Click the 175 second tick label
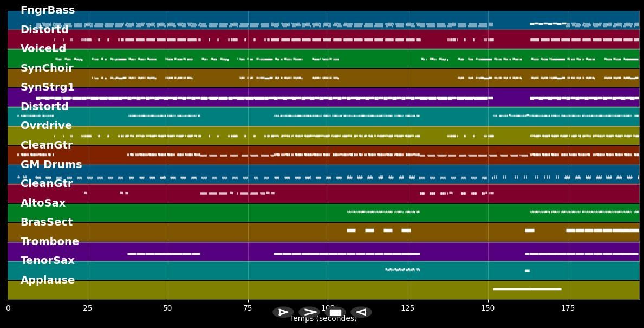The image size is (644, 328). click(x=568, y=308)
